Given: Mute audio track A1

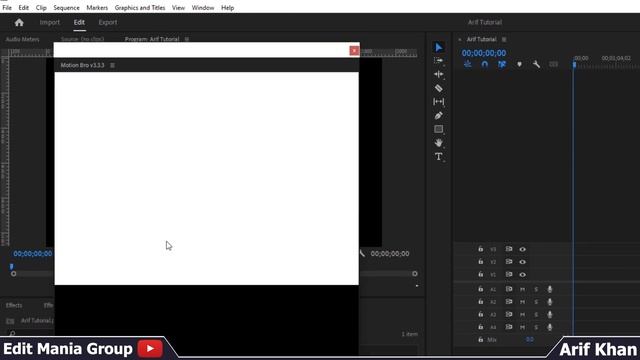Looking at the screenshot, I should (522, 289).
